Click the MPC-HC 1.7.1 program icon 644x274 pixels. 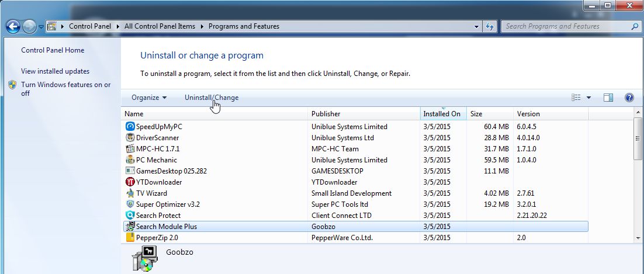(130, 149)
